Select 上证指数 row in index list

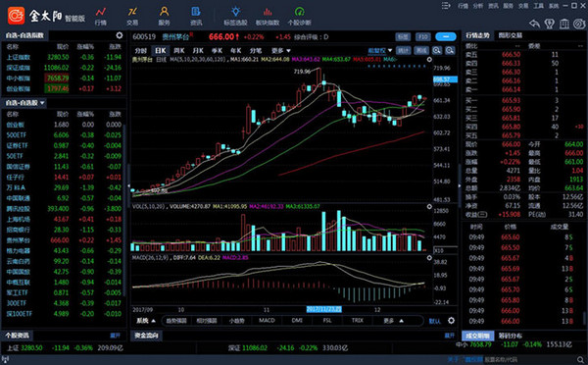pyautogui.click(x=64, y=57)
